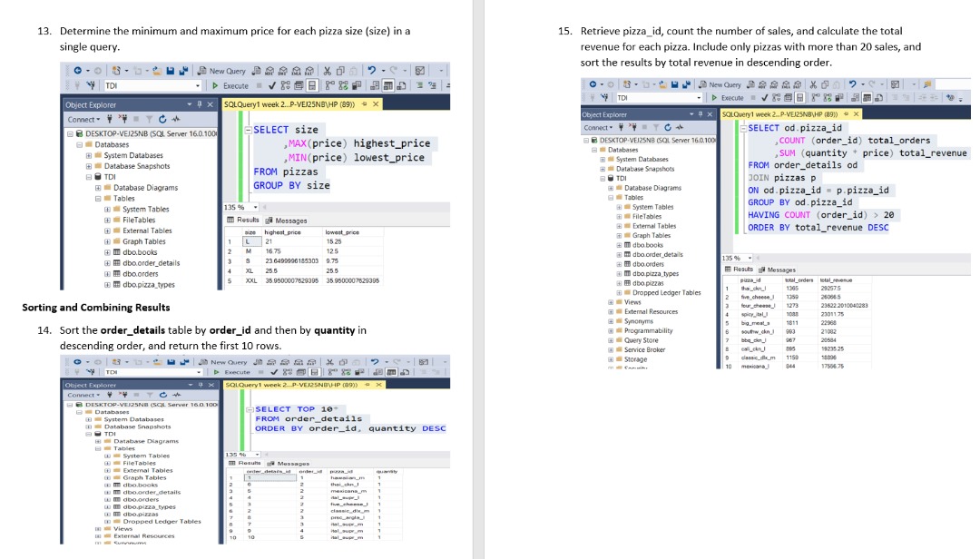Viewport: 980px width, 559px height.
Task: Click the activity monitor pulse icon in question 13 Object Explorer
Action: 176,120
